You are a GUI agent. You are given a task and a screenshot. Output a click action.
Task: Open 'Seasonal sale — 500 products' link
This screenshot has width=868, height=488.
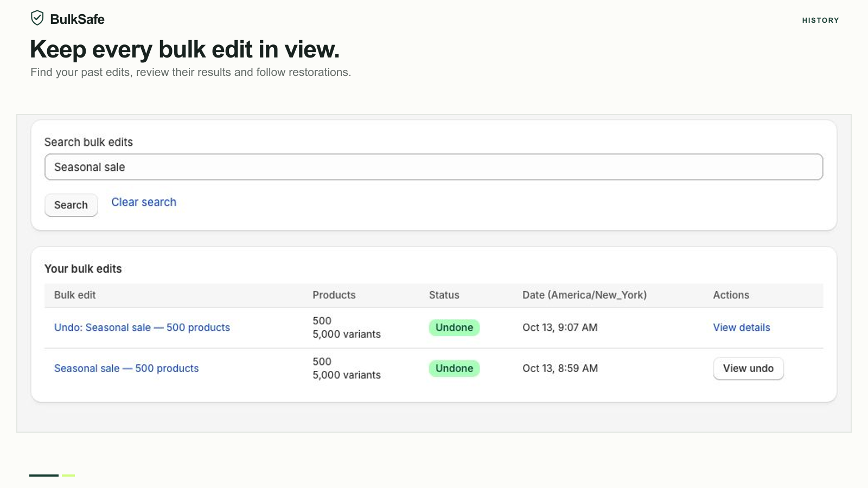click(x=126, y=368)
